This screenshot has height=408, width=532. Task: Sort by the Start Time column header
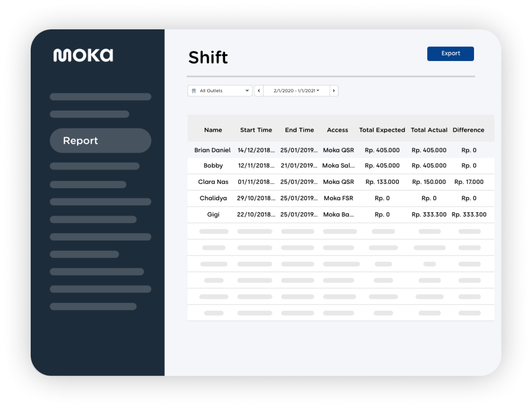256,130
